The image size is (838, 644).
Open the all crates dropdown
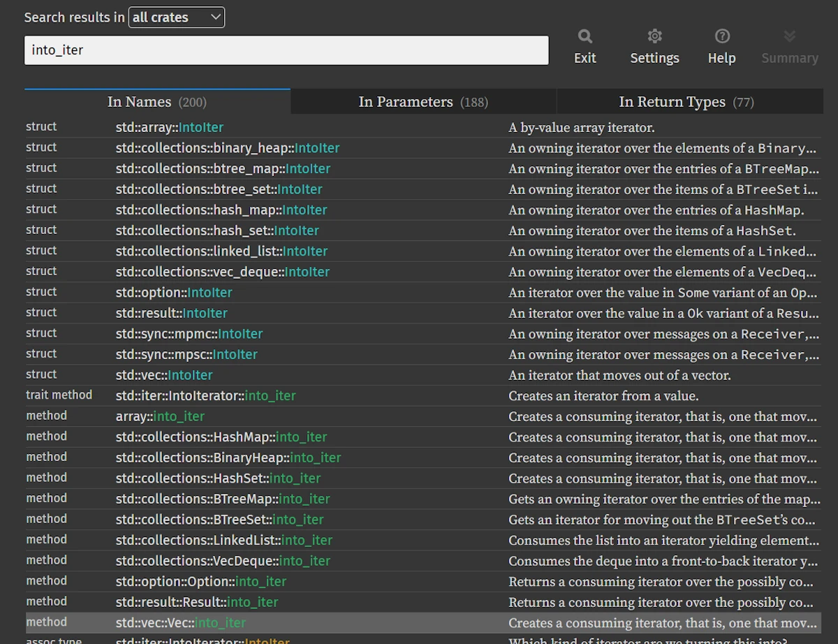pos(177,17)
